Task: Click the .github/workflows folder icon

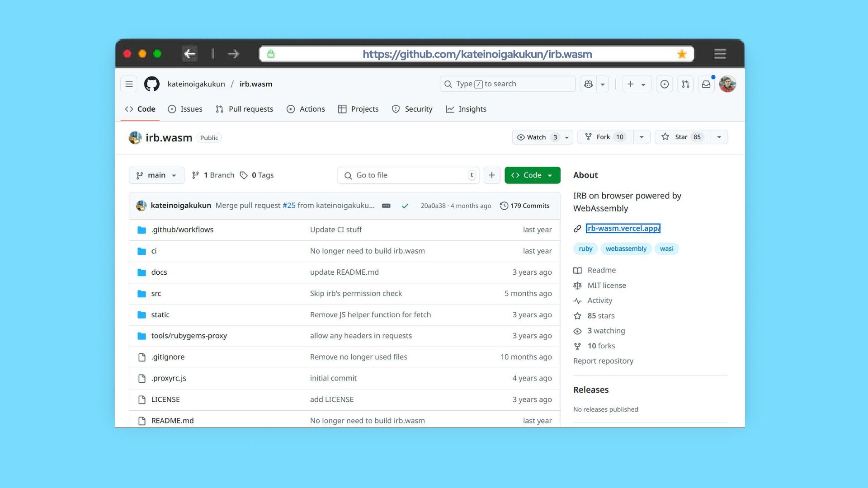Action: tap(142, 230)
